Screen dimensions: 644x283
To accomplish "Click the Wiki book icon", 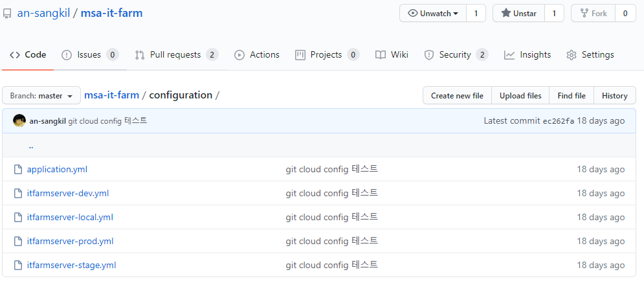I will [381, 55].
